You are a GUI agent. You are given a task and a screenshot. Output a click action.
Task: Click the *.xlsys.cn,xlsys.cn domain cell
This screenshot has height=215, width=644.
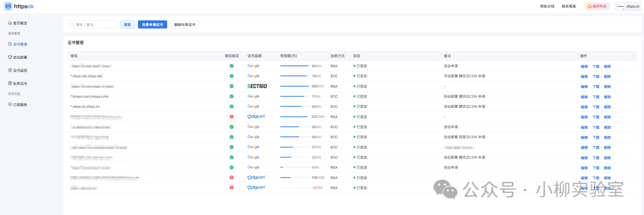(85, 107)
